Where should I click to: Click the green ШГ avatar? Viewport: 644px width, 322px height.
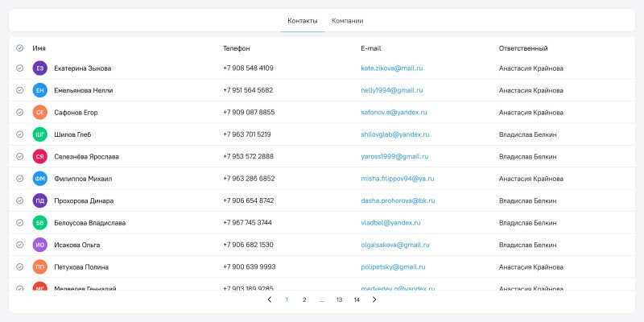click(x=39, y=134)
